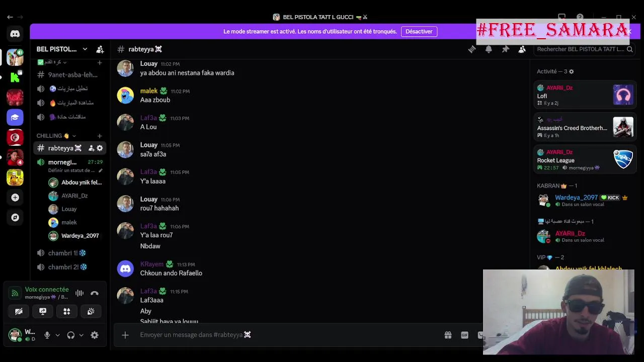Open the Rocket League activity card
Image resolution: width=644 pixels, height=362 pixels.
point(585,160)
